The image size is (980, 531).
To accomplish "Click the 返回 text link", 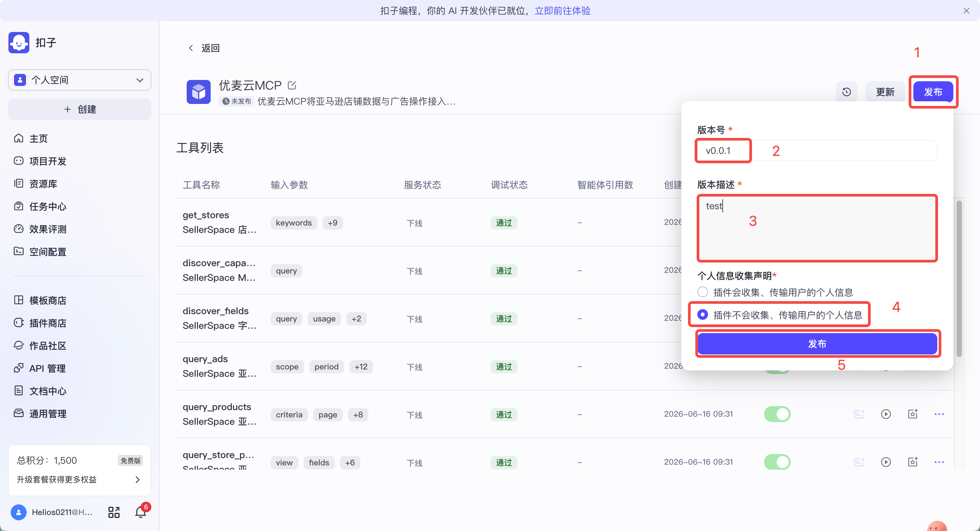I will pos(210,48).
